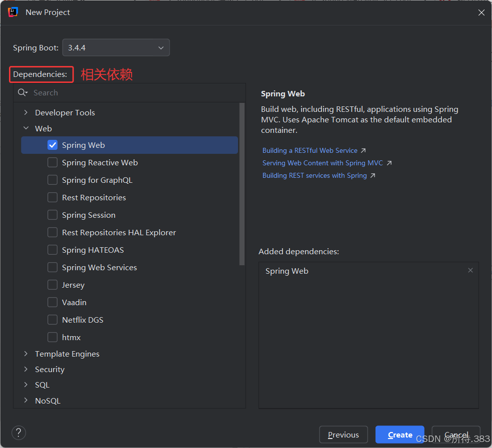
Task: Open the Building a RESTful Web Service link
Action: click(309, 150)
